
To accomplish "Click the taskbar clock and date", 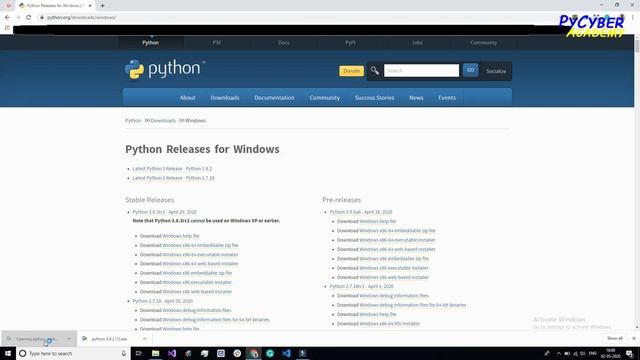I will [x=611, y=353].
